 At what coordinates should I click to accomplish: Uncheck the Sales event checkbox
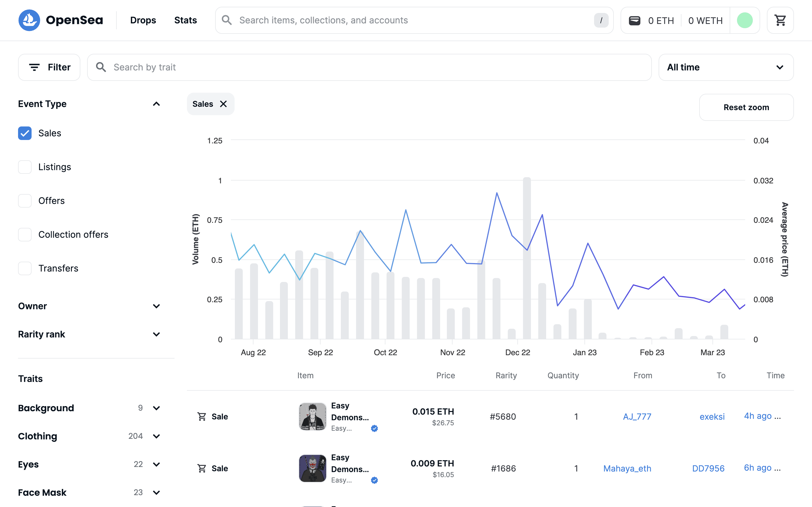click(25, 133)
